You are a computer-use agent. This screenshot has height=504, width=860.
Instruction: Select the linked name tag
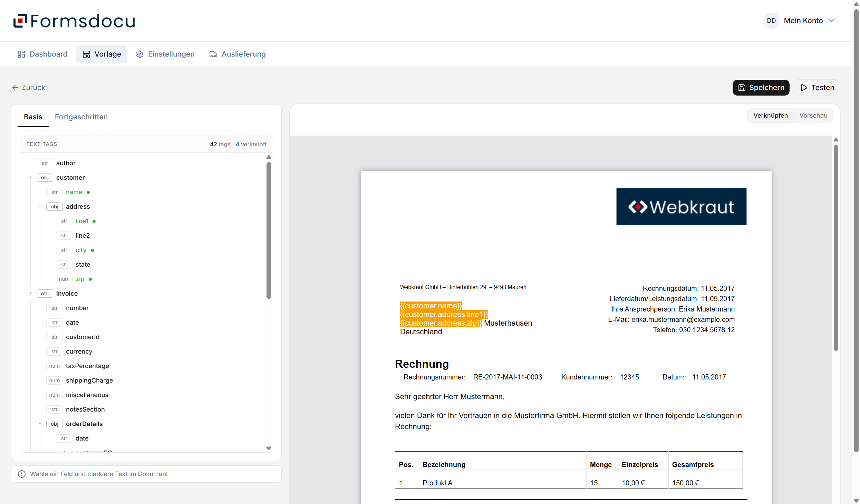[x=74, y=192]
